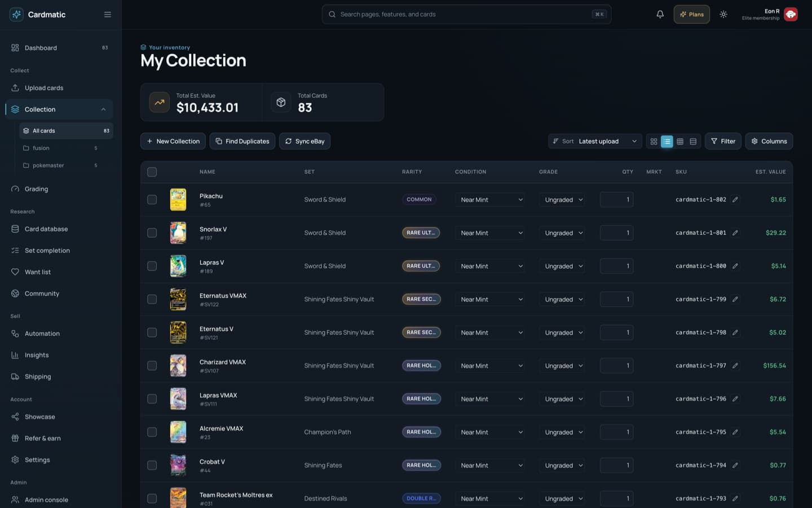The width and height of the screenshot is (812, 508).
Task: Open Grading in sidebar
Action: (59, 189)
